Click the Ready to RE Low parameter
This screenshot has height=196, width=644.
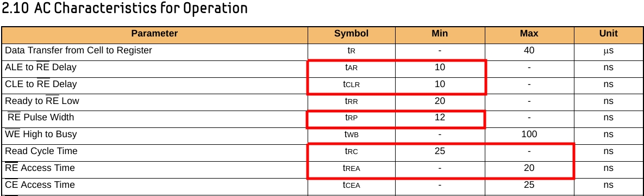(42, 101)
